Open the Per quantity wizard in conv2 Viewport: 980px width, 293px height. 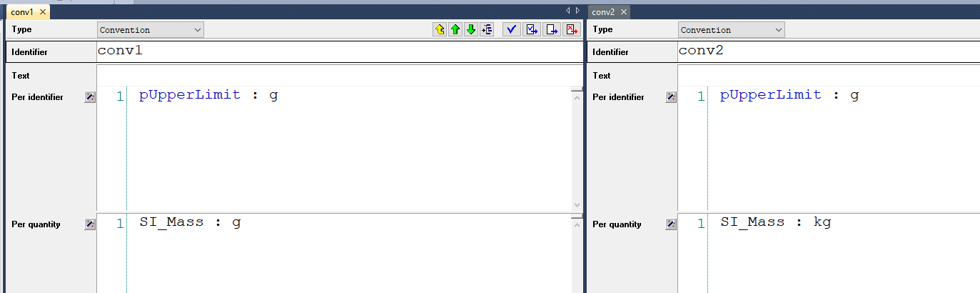point(670,224)
